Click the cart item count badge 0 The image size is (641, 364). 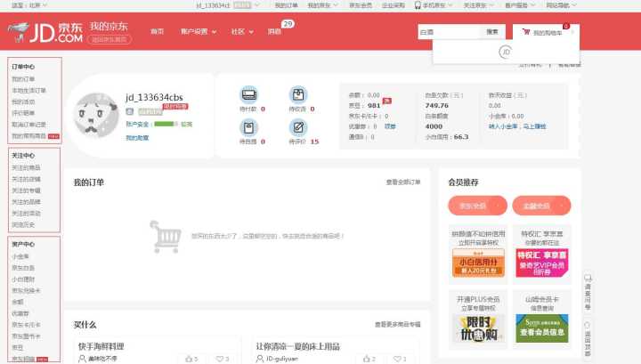click(x=566, y=26)
